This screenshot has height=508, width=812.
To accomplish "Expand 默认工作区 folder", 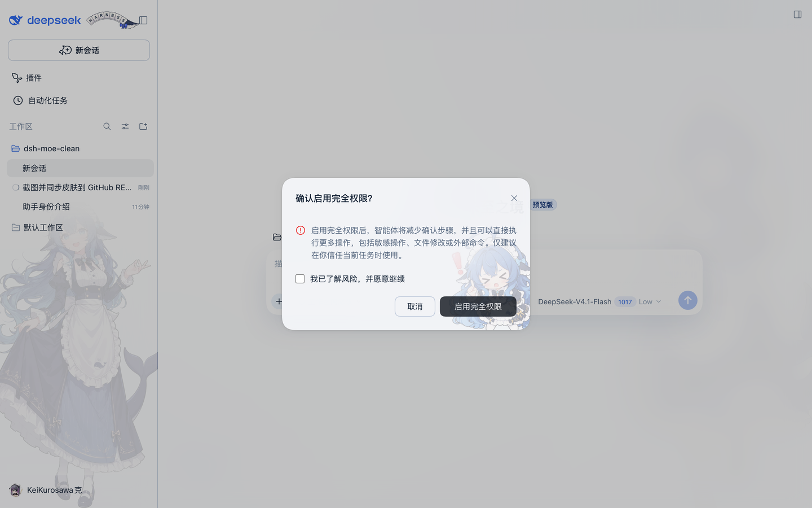I will click(x=80, y=227).
